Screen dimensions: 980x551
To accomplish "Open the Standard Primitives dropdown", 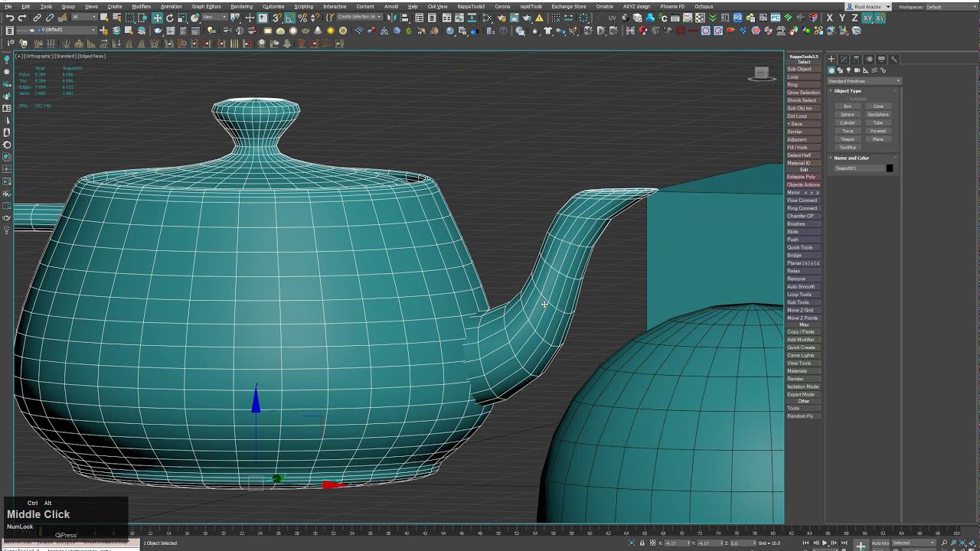I will (864, 81).
